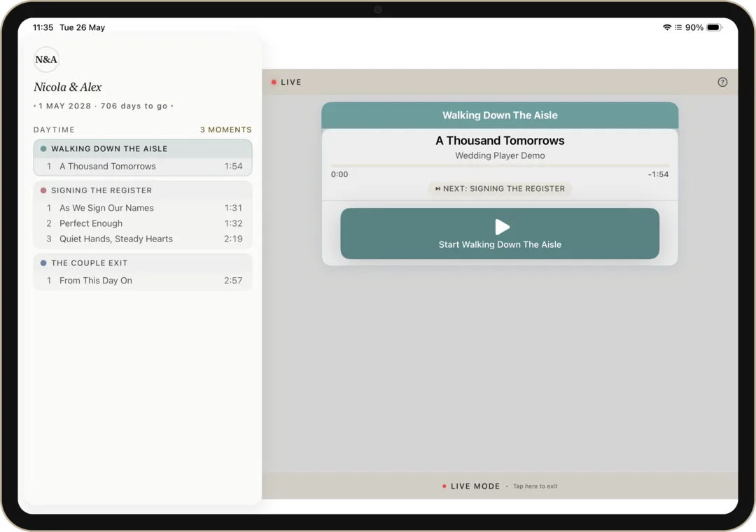Check the battery status icon
This screenshot has height=532, width=756.
coord(714,27)
